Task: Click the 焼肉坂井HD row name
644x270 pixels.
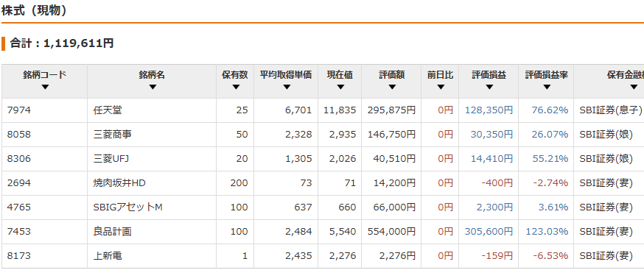Action: 119,182
